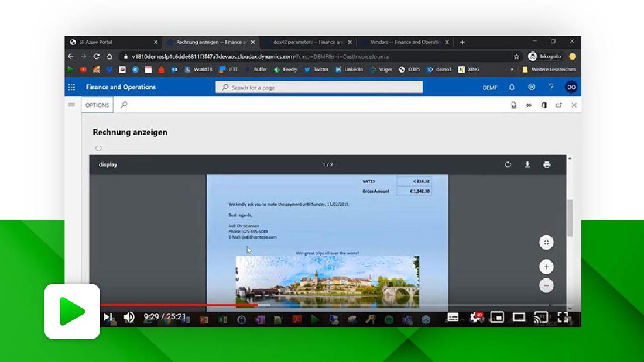The image size is (644, 362).
Task: Search actions with the magnifier icon
Action: tap(124, 105)
